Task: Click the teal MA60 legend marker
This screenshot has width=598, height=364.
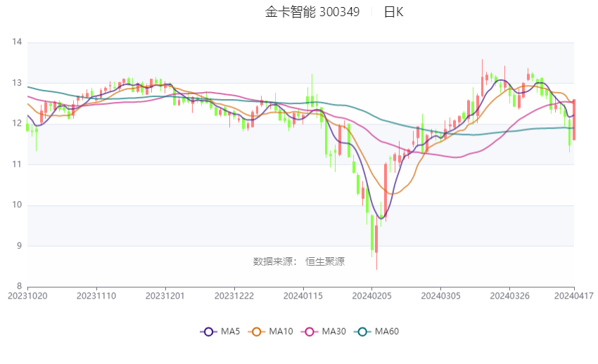Action: [363, 331]
